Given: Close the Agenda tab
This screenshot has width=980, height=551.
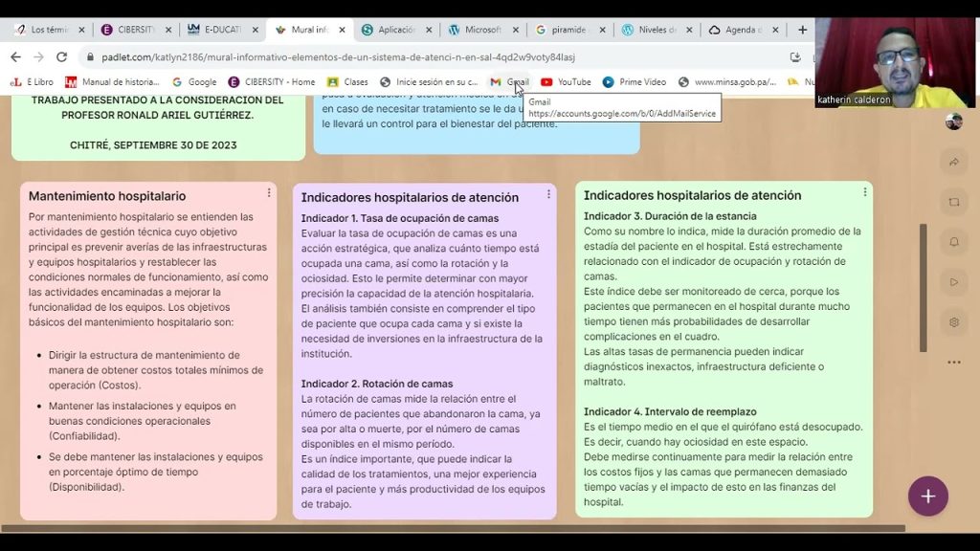Looking at the screenshot, I should click(x=775, y=30).
